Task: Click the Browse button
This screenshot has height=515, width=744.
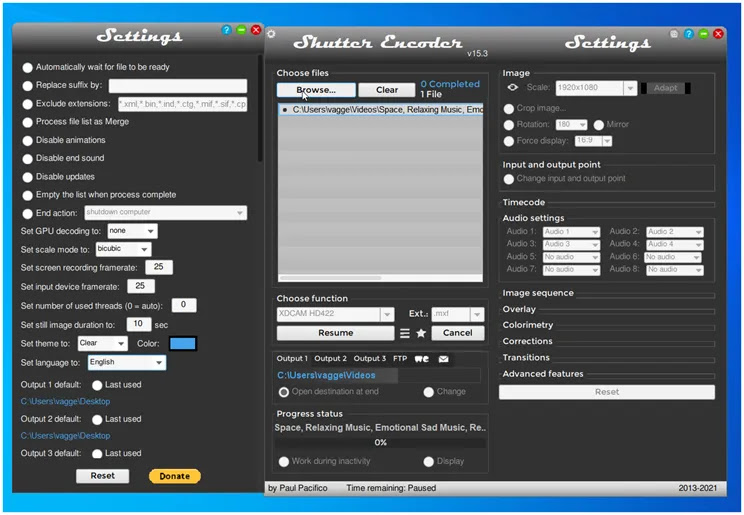Action: [316, 90]
